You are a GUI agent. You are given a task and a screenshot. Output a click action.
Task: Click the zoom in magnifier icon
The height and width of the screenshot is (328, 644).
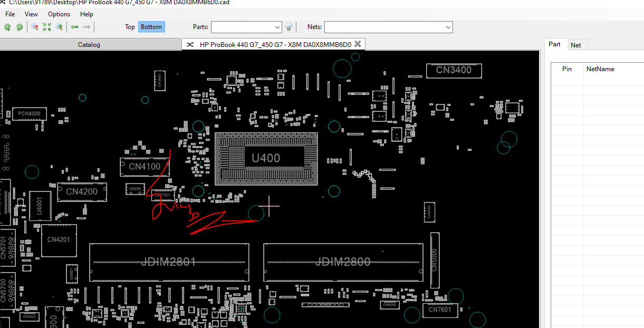(x=59, y=27)
